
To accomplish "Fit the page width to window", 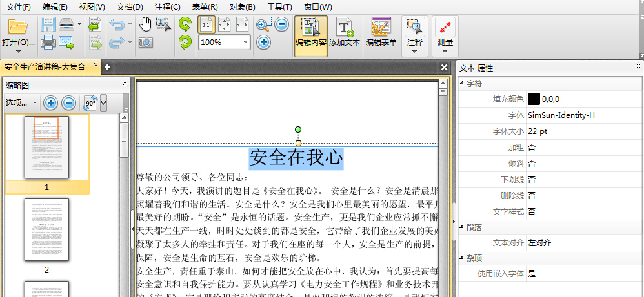I will click(243, 25).
